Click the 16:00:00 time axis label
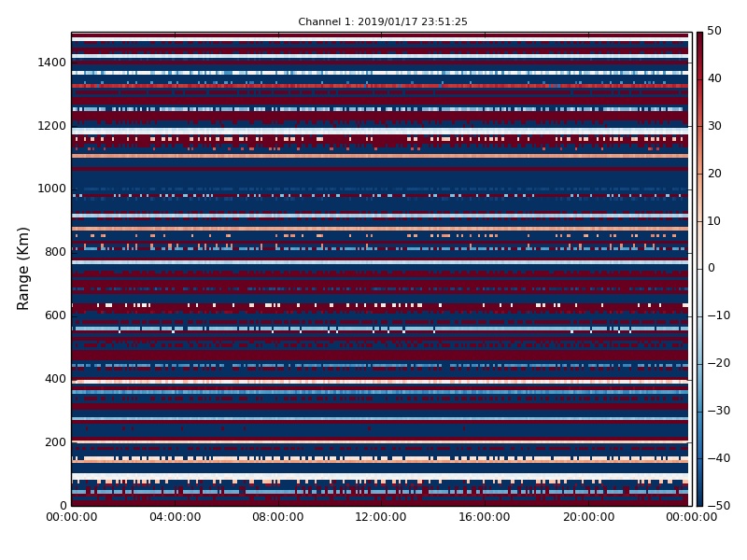Viewport: 747px width, 560px height. (x=485, y=517)
